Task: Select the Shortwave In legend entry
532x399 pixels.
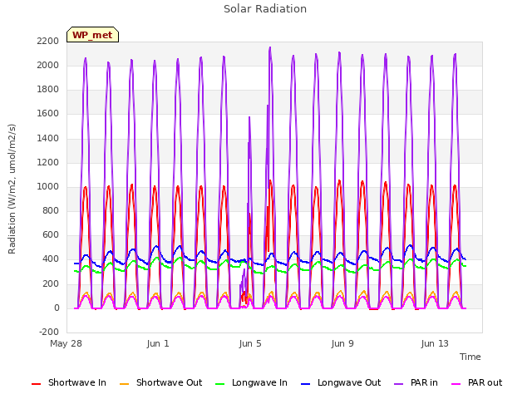Action: pos(69,382)
